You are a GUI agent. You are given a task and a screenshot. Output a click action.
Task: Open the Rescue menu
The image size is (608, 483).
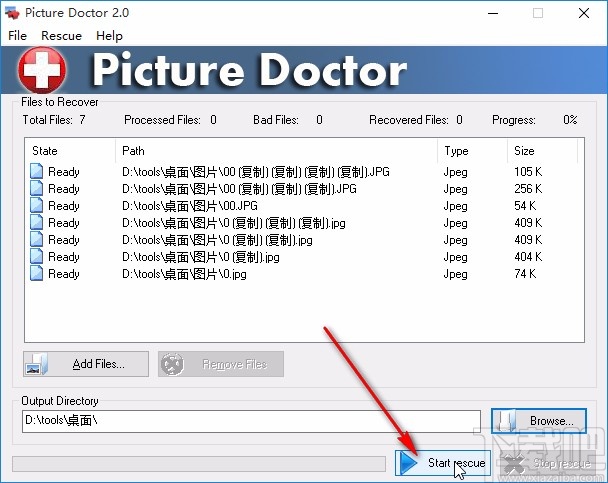pyautogui.click(x=61, y=36)
